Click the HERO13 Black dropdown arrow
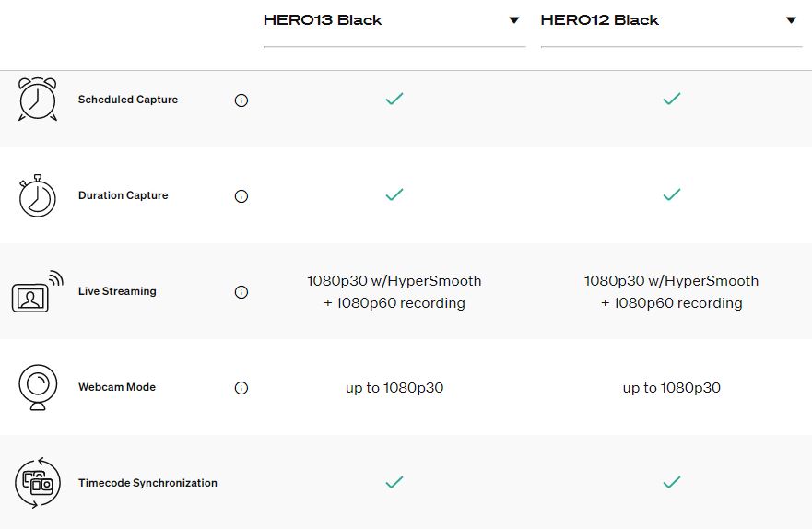 pyautogui.click(x=513, y=20)
